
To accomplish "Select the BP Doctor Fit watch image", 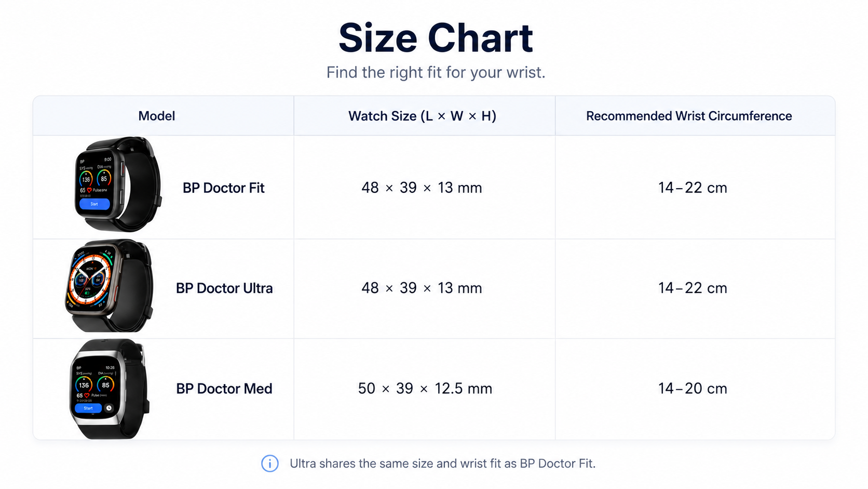I will pos(118,184).
